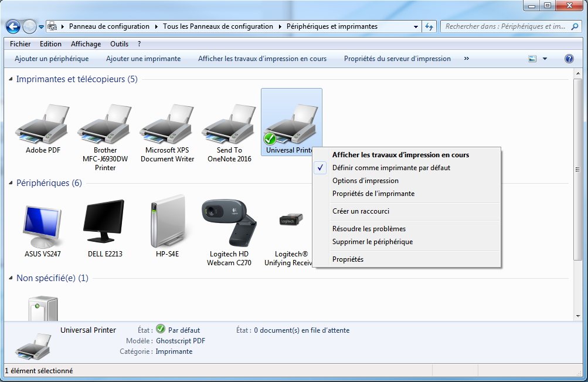Collapse the 'Imprimantes et télécopieurs' group
Screen dimensions: 588x382
click(11, 79)
